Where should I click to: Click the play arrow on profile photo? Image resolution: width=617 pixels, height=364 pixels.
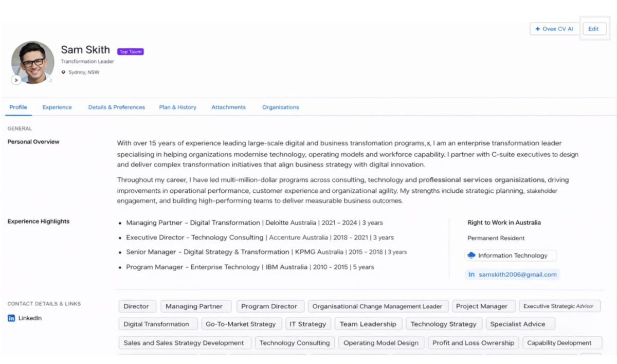click(16, 80)
